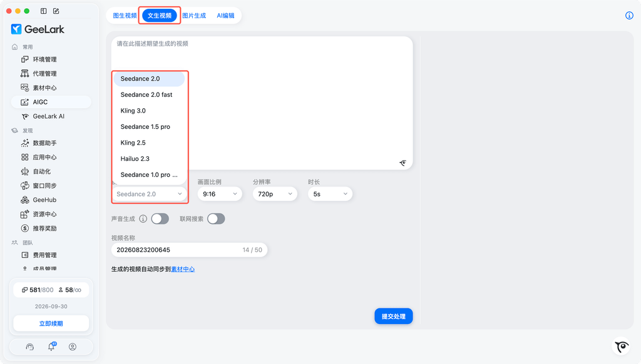Viewport: 641px width, 364px height.
Task: Click the video description text area
Action: point(262,103)
